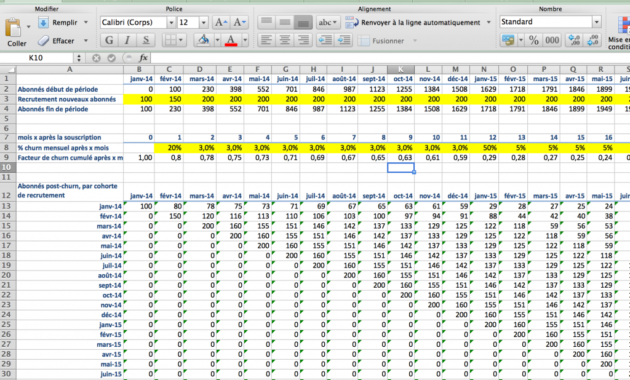630x380 pixels.
Task: Click the font size field showing 12
Action: (188, 22)
